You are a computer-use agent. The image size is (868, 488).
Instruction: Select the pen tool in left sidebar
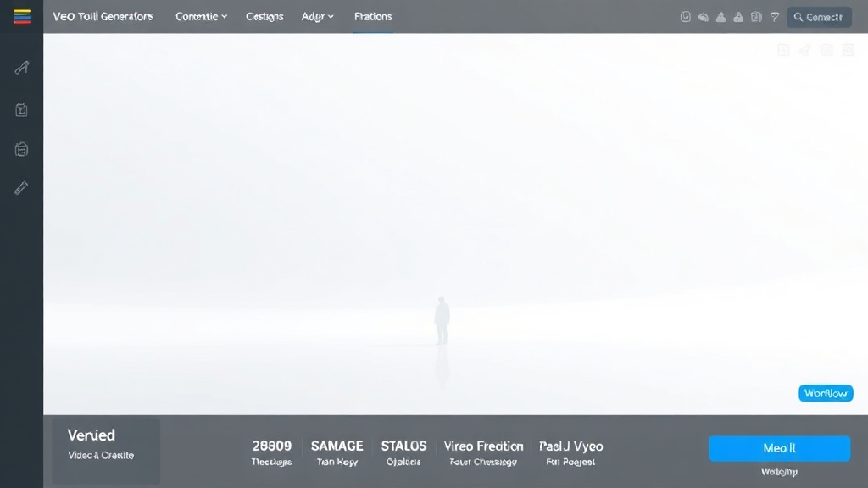[21, 68]
